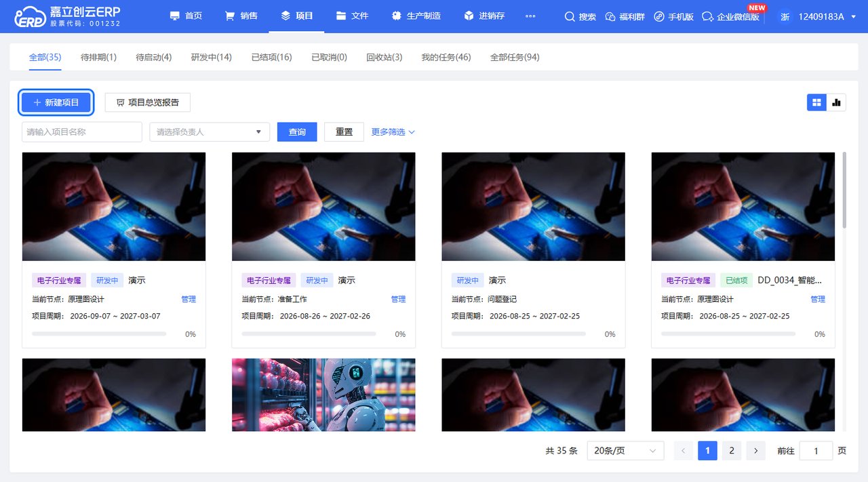Switch to the 回收站(3) tab

(x=384, y=58)
